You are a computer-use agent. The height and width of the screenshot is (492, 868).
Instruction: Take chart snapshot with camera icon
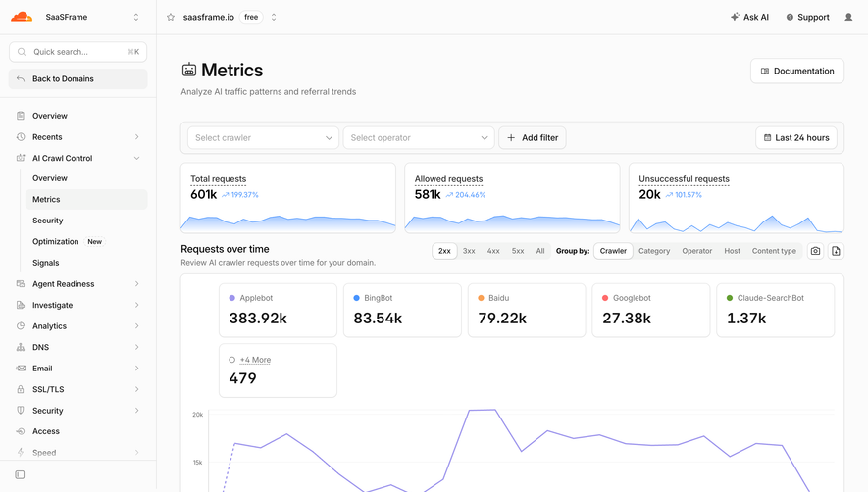click(x=815, y=251)
